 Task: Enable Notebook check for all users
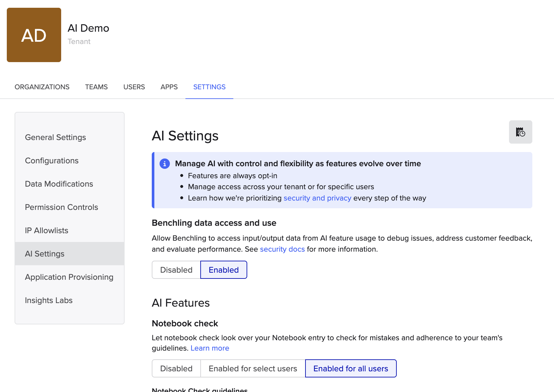pyautogui.click(x=351, y=368)
